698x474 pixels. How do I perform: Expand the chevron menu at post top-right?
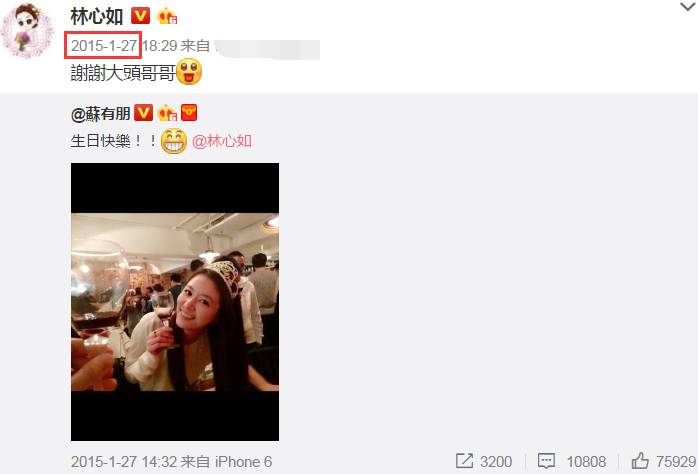pos(688,7)
